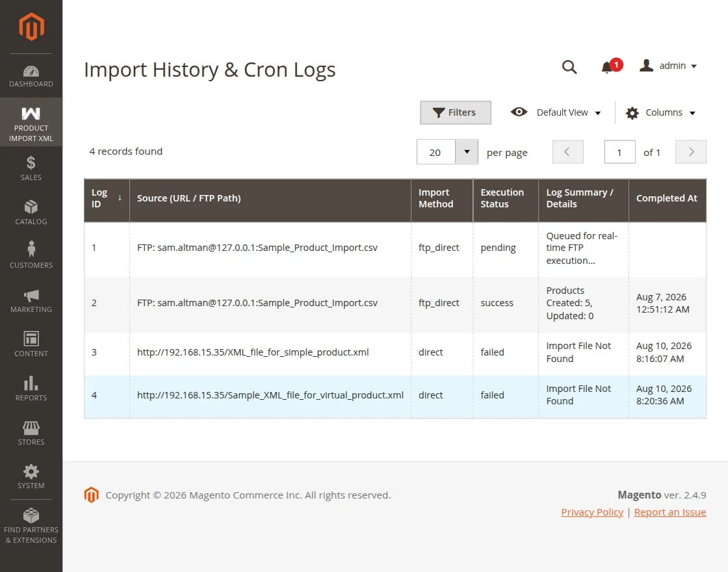Open the System menu

pyautogui.click(x=31, y=476)
